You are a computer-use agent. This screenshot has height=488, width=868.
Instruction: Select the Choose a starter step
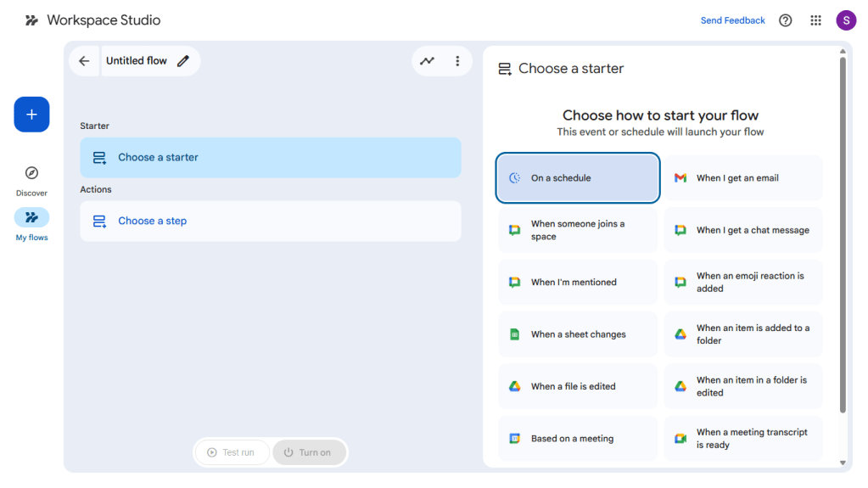coord(271,158)
